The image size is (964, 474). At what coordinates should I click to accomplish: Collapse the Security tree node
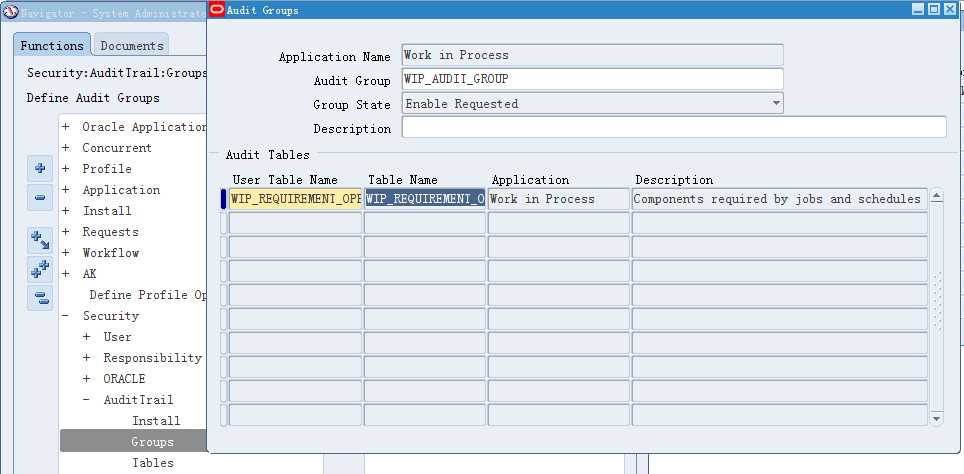pos(66,316)
